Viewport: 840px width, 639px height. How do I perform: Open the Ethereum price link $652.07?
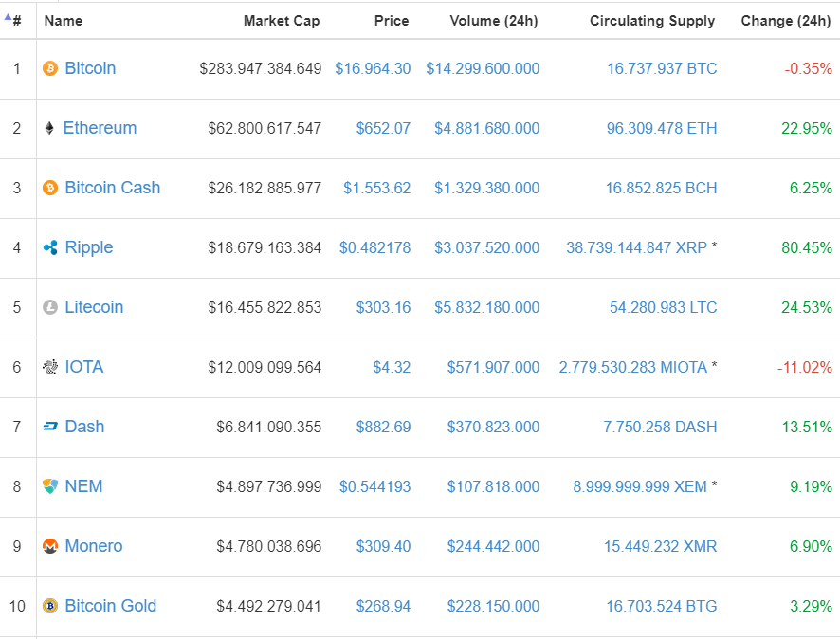pyautogui.click(x=384, y=129)
